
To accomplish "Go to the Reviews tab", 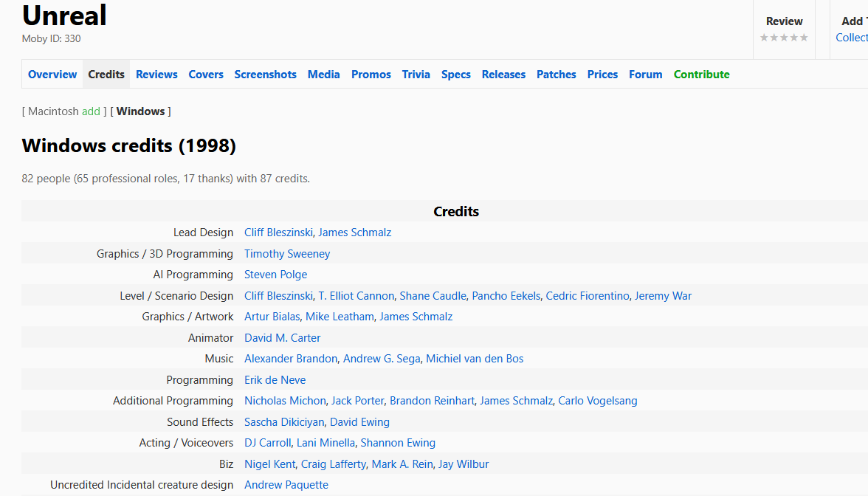I will click(156, 74).
